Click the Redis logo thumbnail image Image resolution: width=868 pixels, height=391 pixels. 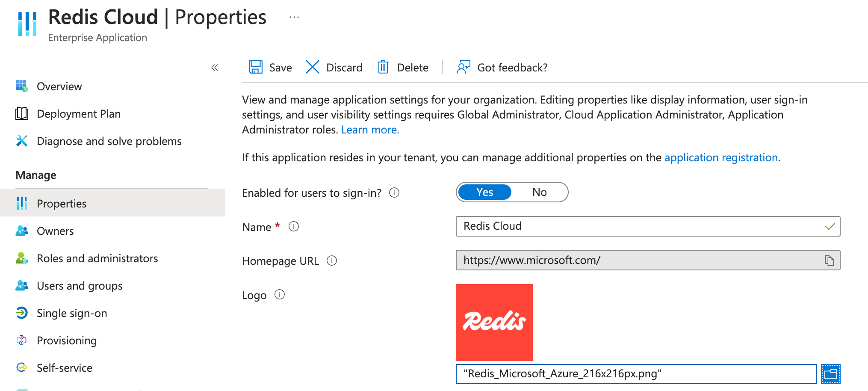click(494, 322)
